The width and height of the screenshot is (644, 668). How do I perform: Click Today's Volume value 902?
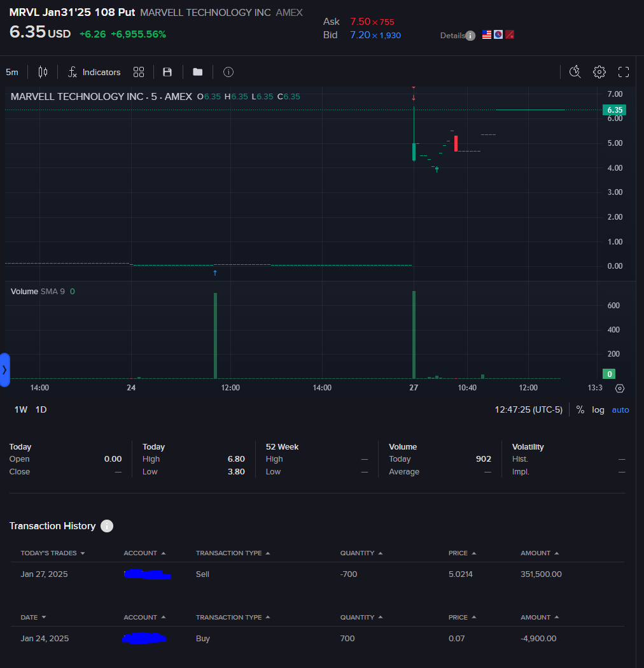483,459
